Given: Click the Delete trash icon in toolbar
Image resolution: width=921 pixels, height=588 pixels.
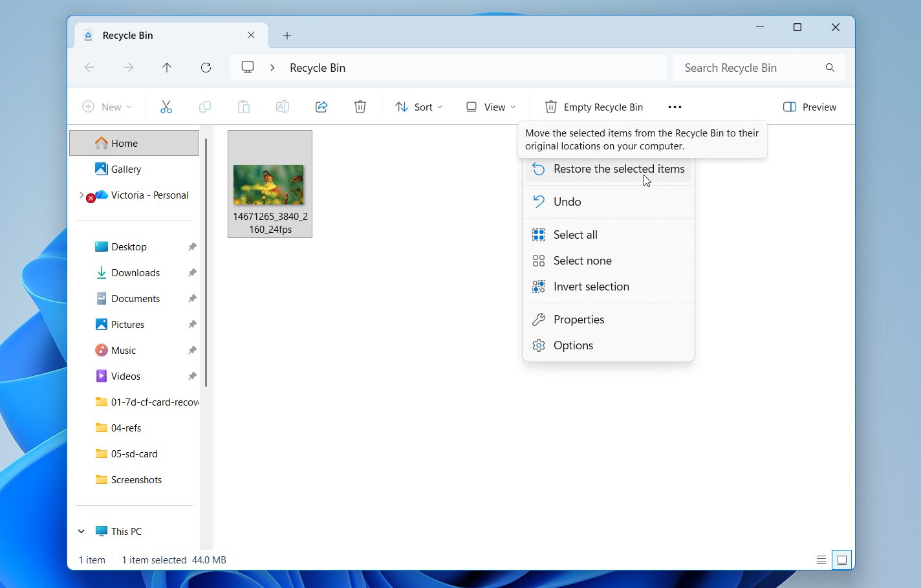Looking at the screenshot, I should pyautogui.click(x=360, y=107).
